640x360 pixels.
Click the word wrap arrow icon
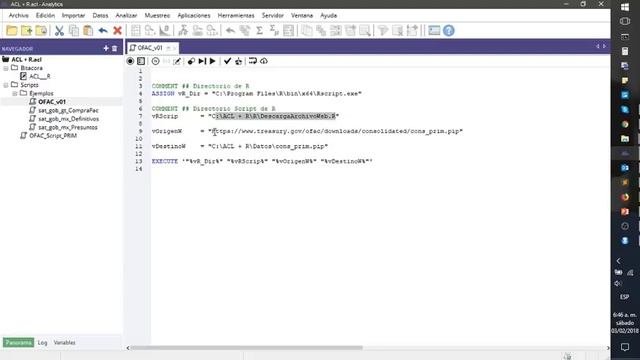[x=253, y=61]
